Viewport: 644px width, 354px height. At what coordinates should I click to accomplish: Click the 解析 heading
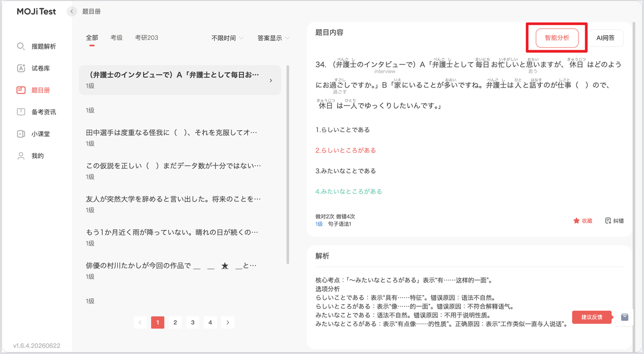tap(322, 256)
